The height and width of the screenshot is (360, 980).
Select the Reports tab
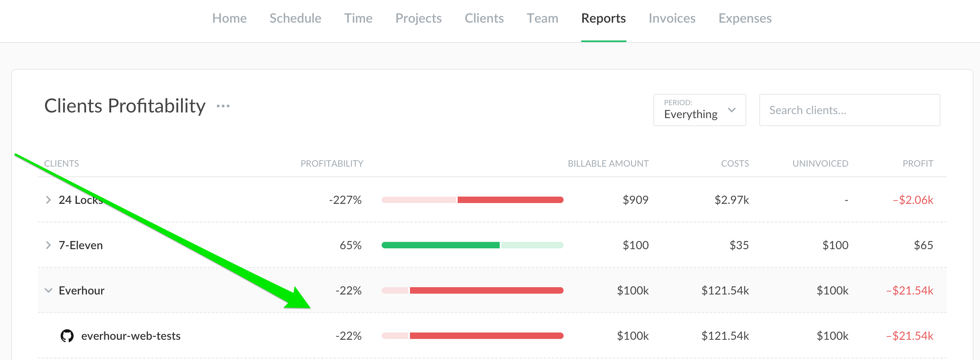(x=604, y=18)
